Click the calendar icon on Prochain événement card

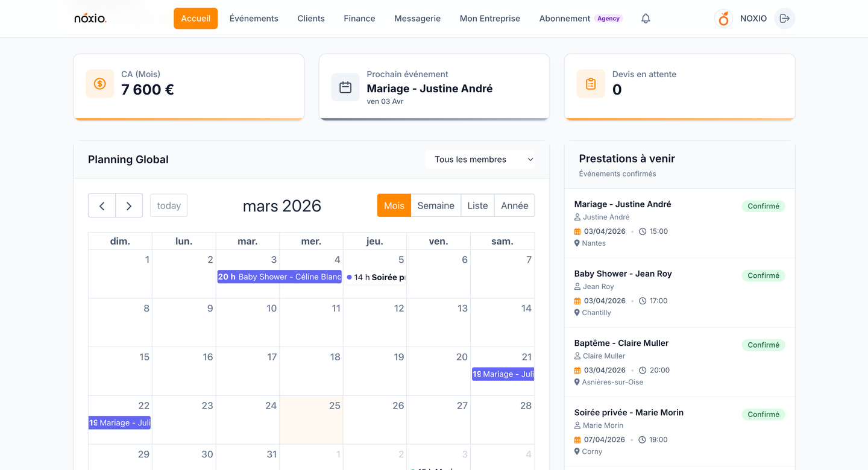click(345, 87)
